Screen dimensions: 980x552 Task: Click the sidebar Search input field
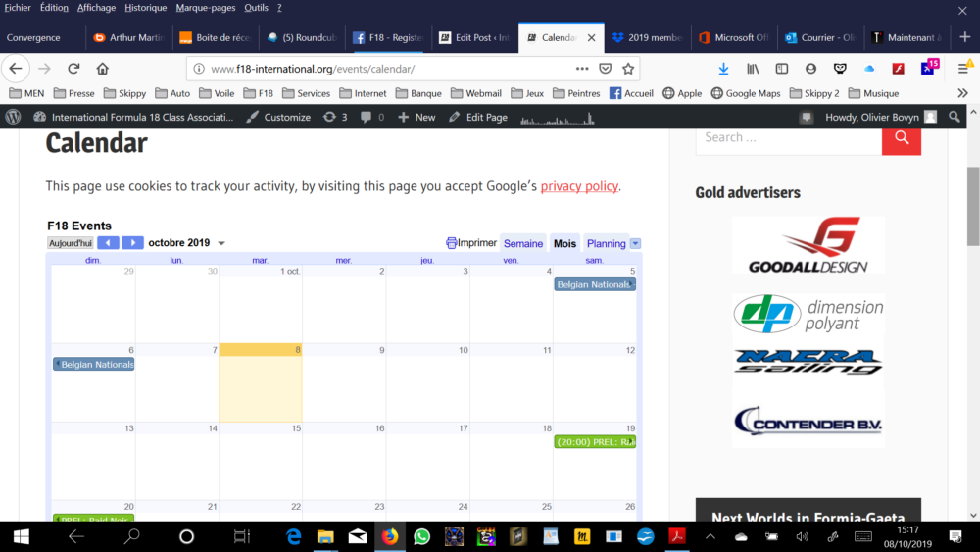click(x=789, y=137)
